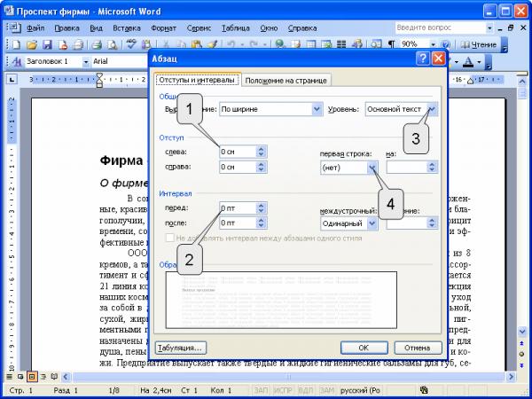
Task: Open the alignment dropdown showing 'По ширине'
Action: click(317, 109)
